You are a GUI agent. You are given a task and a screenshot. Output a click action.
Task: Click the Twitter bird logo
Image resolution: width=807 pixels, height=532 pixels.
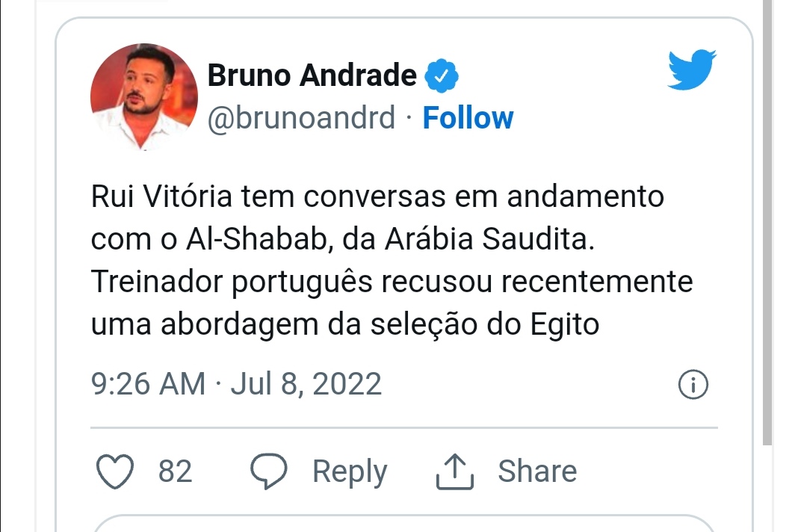692,69
